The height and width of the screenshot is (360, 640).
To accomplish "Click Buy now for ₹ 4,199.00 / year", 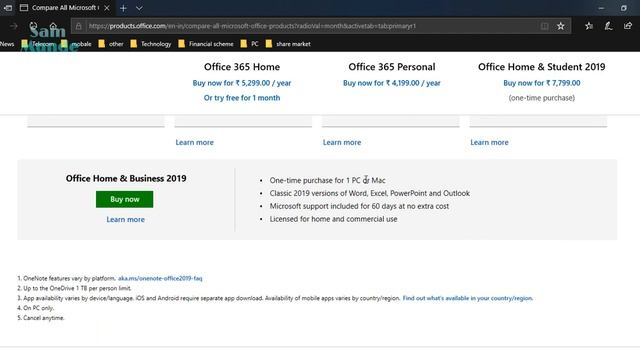I will 391,83.
